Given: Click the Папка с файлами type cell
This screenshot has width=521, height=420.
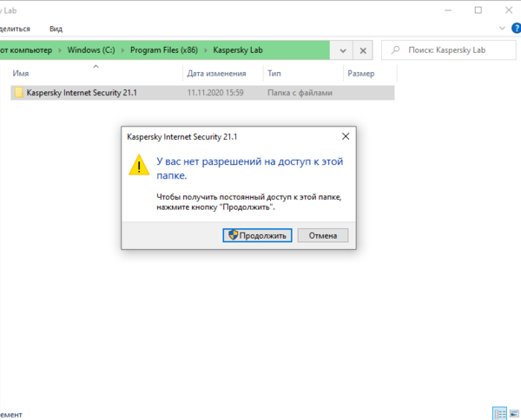Looking at the screenshot, I should 300,93.
